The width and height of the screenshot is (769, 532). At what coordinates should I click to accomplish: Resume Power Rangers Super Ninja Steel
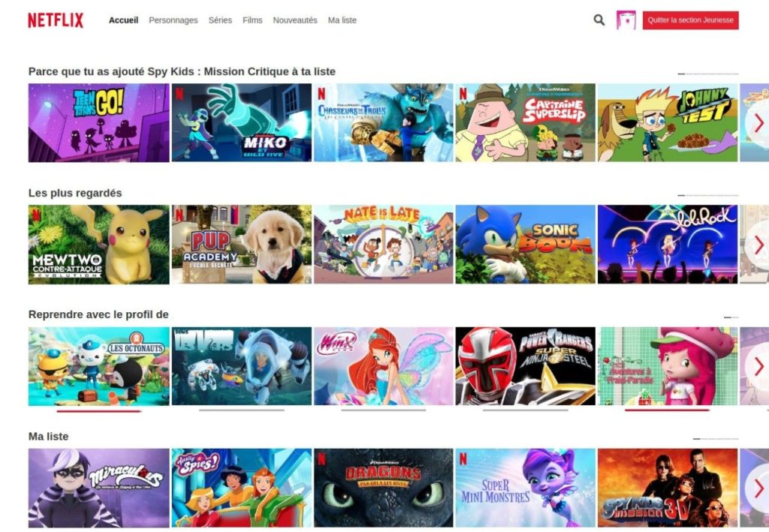(525, 366)
